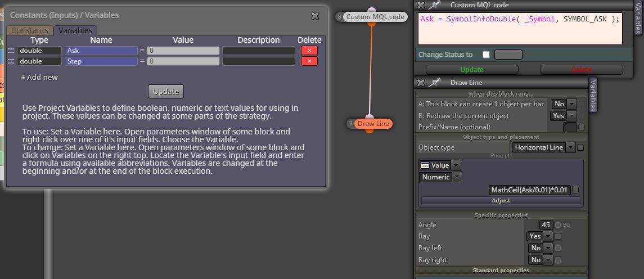This screenshot has width=644, height=279.
Task: Toggle checkbox in the Ray right row
Action: 558,260
